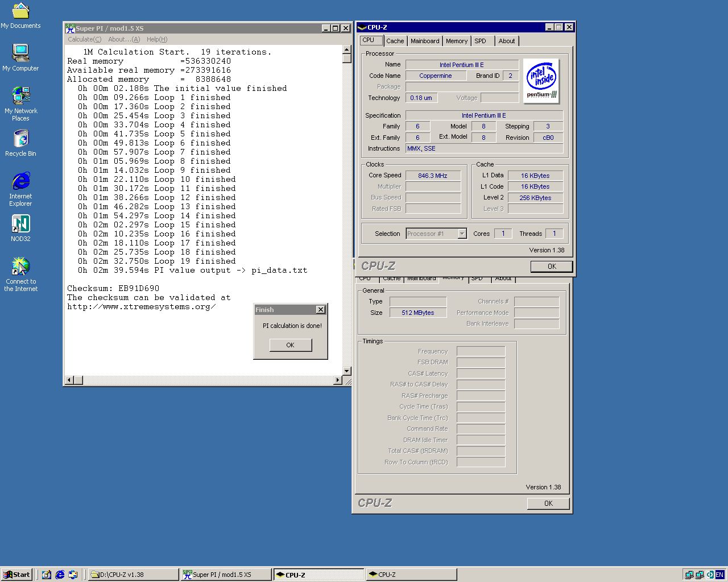Click OK in the Finish dialog
Screen dimensions: 728x582
coord(290,345)
